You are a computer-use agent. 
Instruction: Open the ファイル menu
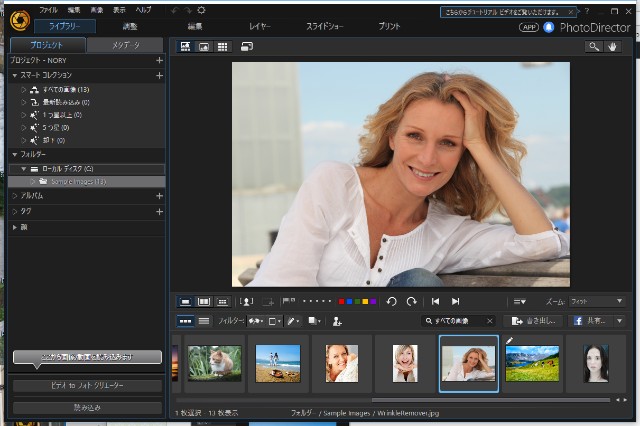[x=48, y=9]
